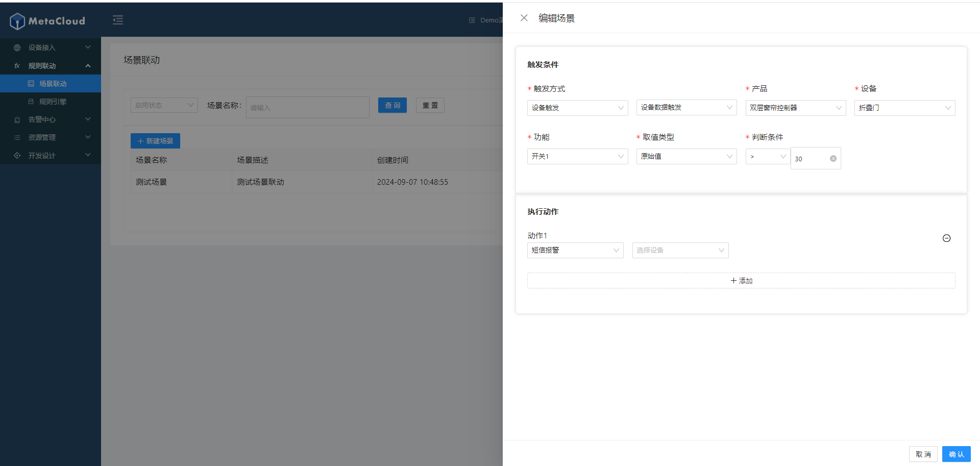Collapse the 规则联动 menu
The height and width of the screenshot is (466, 980).
coord(88,66)
